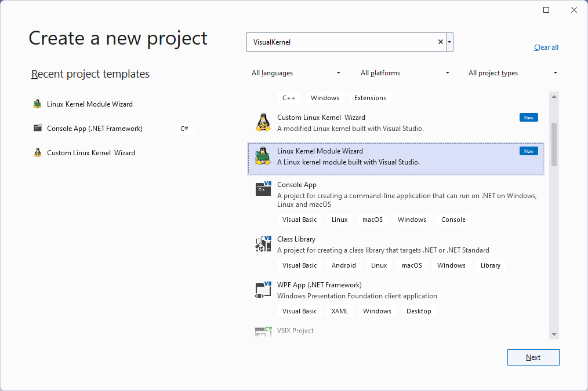Click the Console tag under Console App

[x=453, y=220]
